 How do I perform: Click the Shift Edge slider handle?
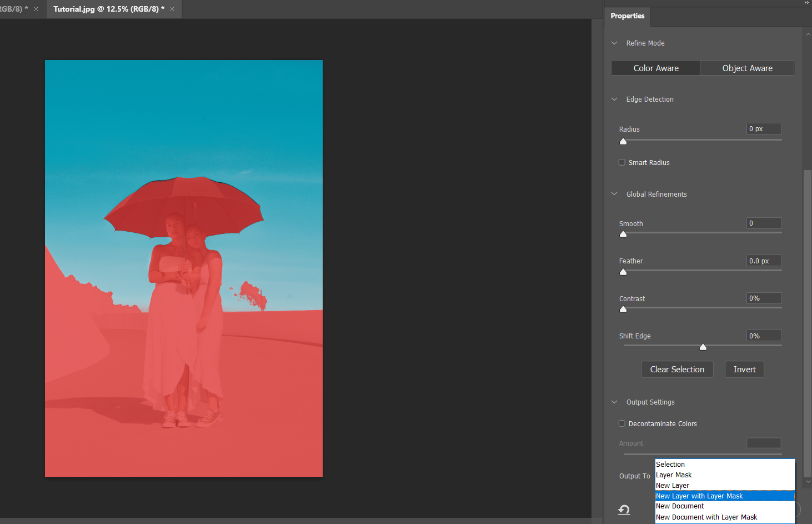[703, 346]
